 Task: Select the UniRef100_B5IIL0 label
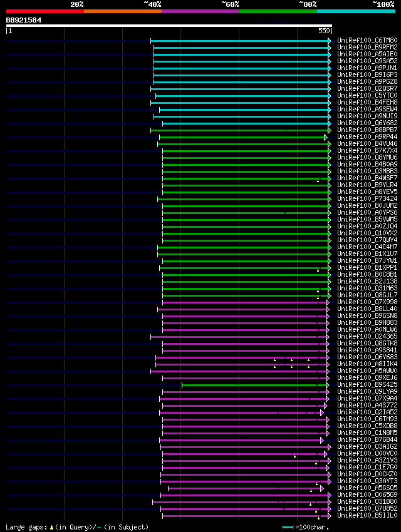tap(367, 516)
